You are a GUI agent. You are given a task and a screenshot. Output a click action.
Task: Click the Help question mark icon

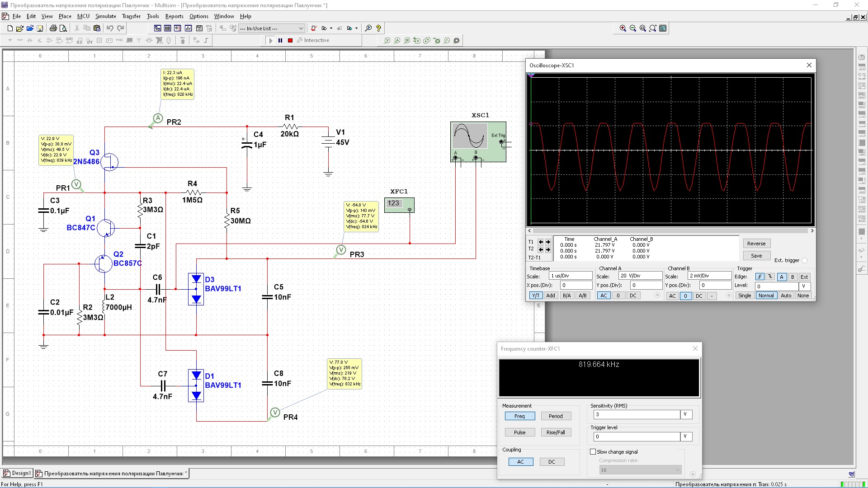pos(379,28)
